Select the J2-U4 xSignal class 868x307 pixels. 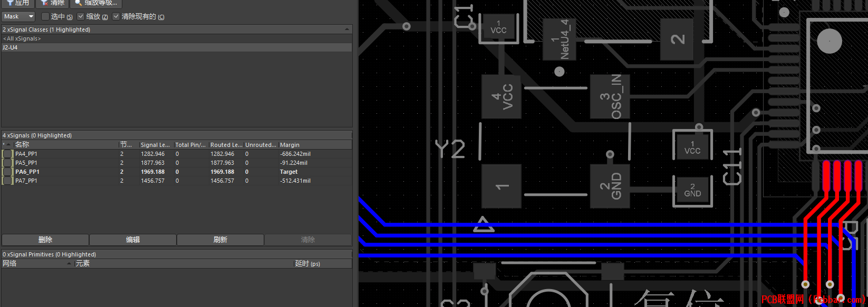point(177,47)
